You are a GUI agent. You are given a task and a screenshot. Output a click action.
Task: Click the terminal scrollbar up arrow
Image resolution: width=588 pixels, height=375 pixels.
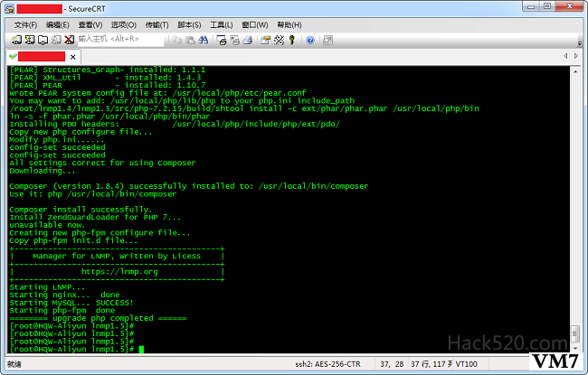(x=575, y=71)
